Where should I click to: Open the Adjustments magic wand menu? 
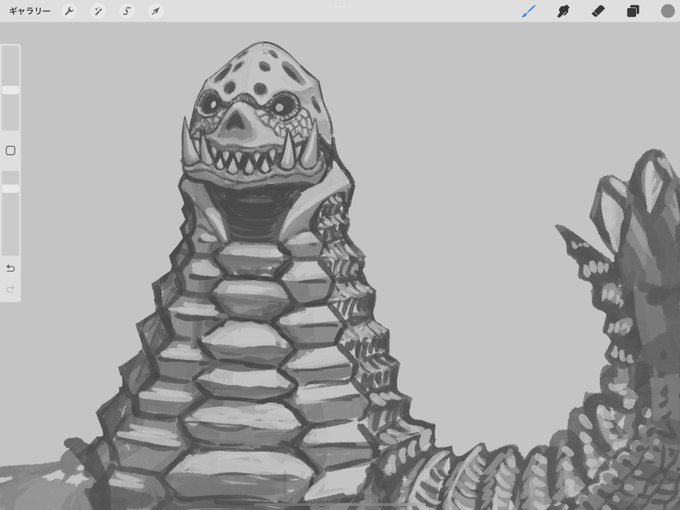(x=98, y=11)
